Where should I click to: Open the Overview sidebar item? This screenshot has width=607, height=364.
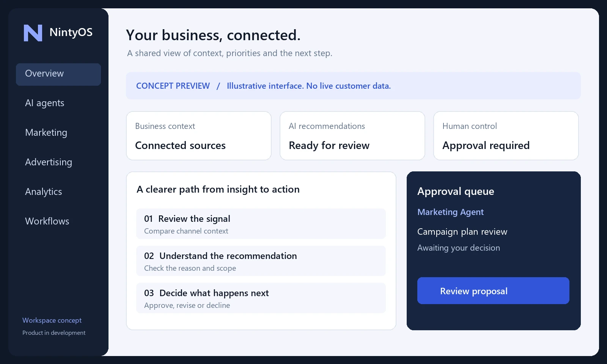coord(58,74)
